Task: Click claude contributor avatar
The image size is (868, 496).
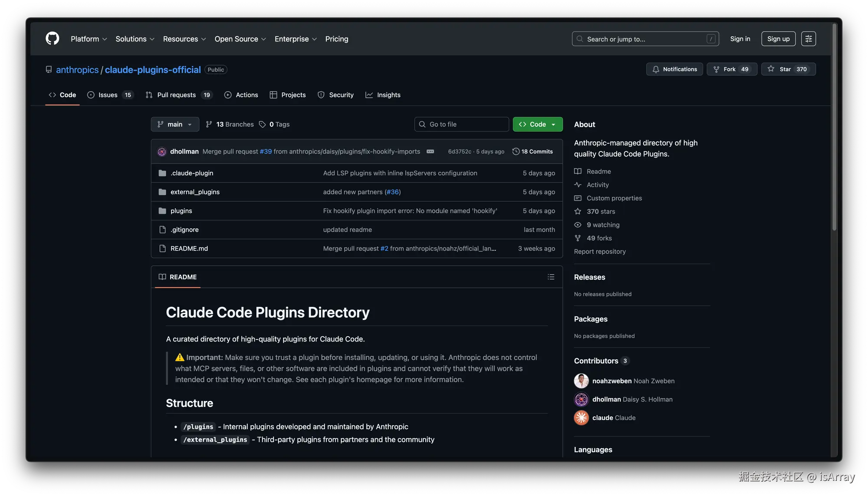Action: pyautogui.click(x=582, y=418)
